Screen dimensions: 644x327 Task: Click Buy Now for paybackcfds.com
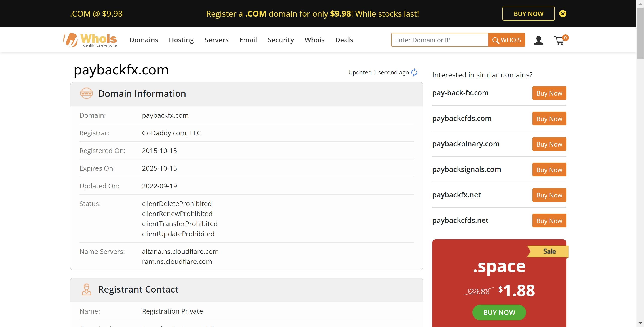coord(549,119)
